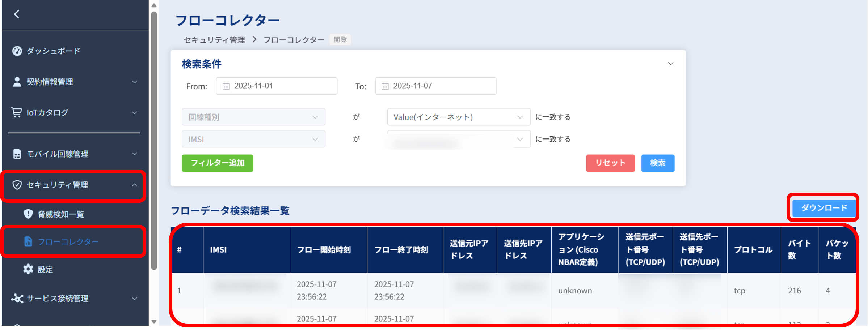Collapse the 検索条件 panel with its chevron
868x330 pixels.
pyautogui.click(x=671, y=63)
